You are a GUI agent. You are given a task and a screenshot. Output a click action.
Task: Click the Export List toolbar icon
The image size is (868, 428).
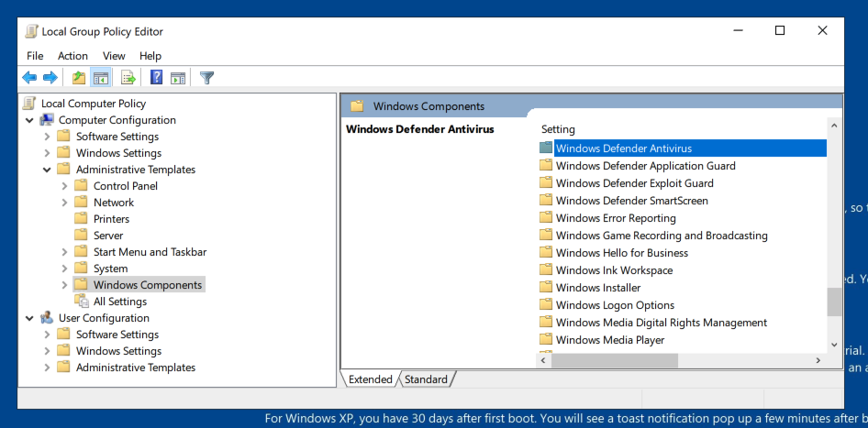tap(128, 77)
